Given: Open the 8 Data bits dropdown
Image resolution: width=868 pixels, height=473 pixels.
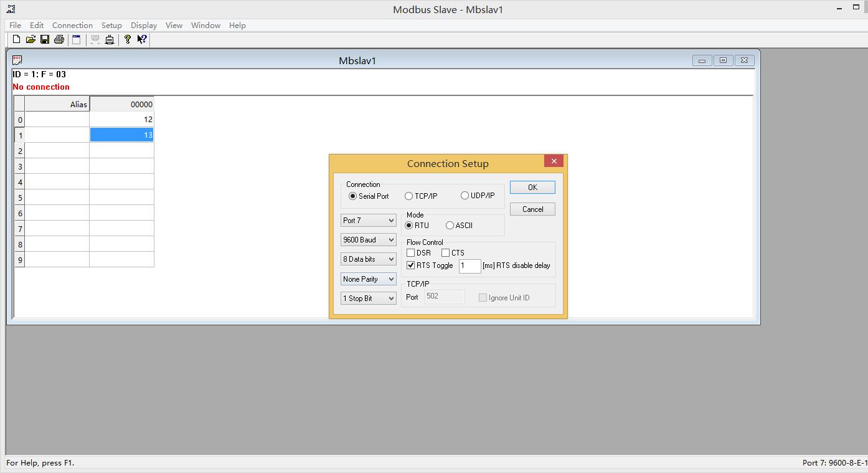Looking at the screenshot, I should pyautogui.click(x=369, y=259).
